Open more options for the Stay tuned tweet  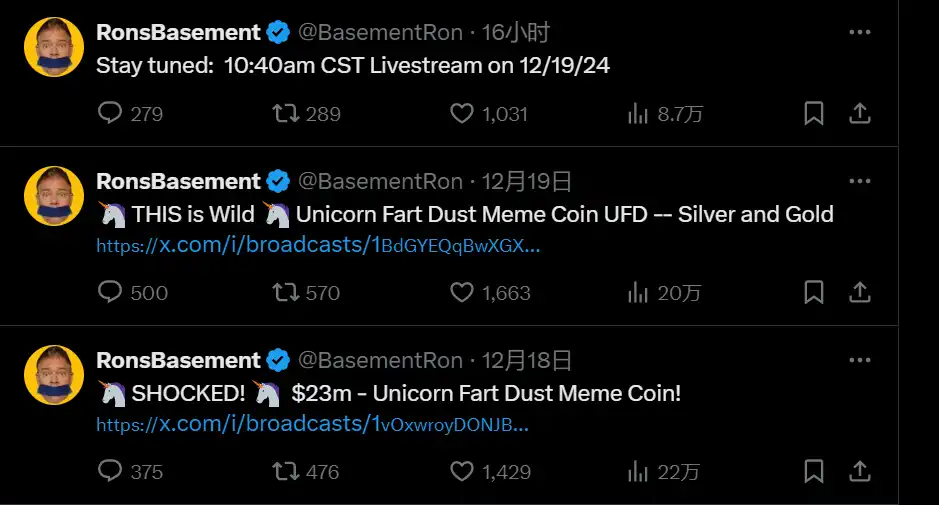(x=859, y=32)
